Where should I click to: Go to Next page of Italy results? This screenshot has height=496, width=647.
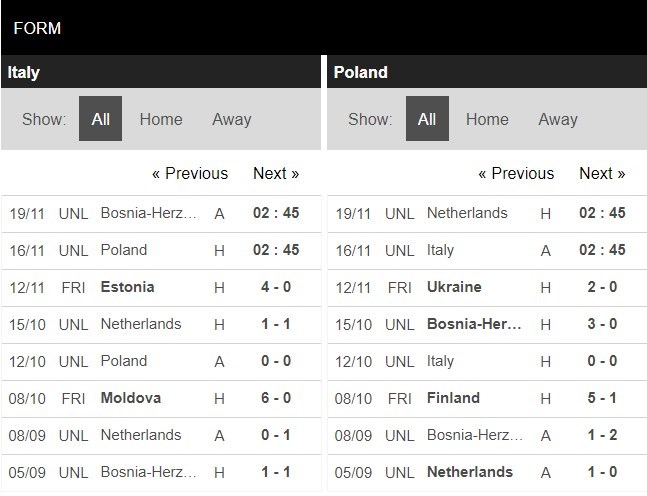[276, 173]
